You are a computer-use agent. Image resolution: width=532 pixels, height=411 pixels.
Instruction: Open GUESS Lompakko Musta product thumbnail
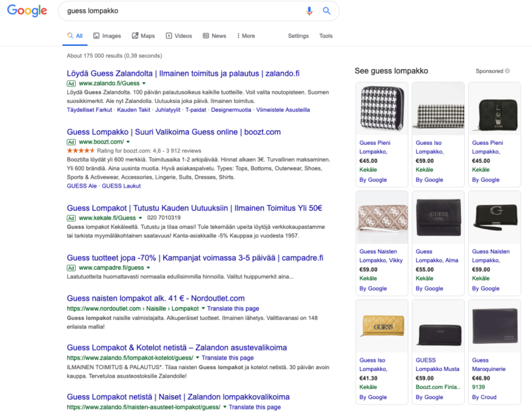(x=438, y=326)
